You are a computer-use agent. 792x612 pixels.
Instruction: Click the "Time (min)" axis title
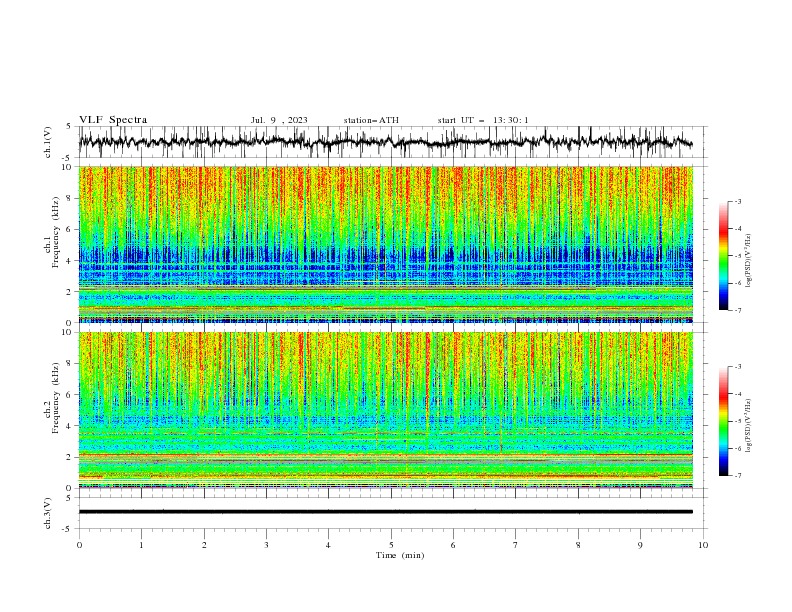400,555
